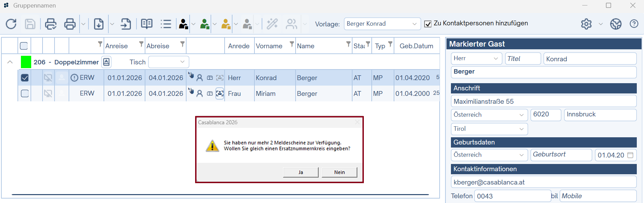Image resolution: width=644 pixels, height=203 pixels.
Task: Click the Ja button in the dialog
Action: pyautogui.click(x=301, y=172)
